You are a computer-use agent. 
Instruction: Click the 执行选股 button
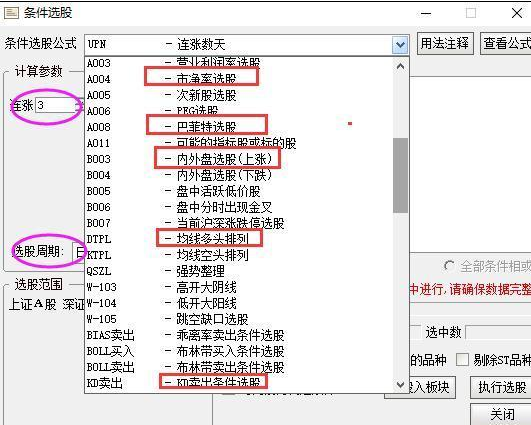(x=502, y=387)
